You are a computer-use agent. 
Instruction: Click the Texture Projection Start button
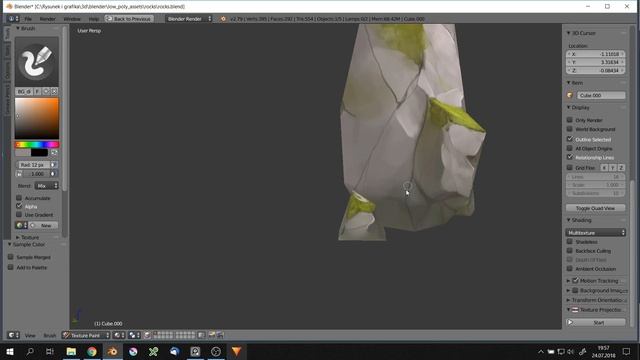pos(596,322)
